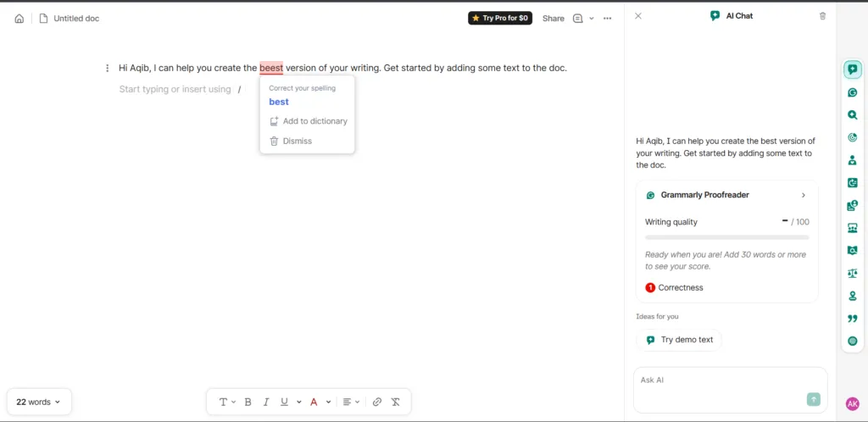Click the vertical dots paragraph handle
The image size is (868, 422).
[108, 68]
